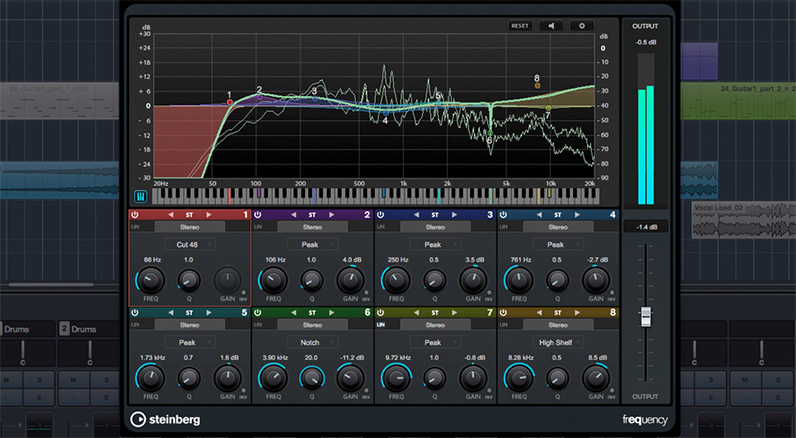Toggle band 2 power button

258,215
